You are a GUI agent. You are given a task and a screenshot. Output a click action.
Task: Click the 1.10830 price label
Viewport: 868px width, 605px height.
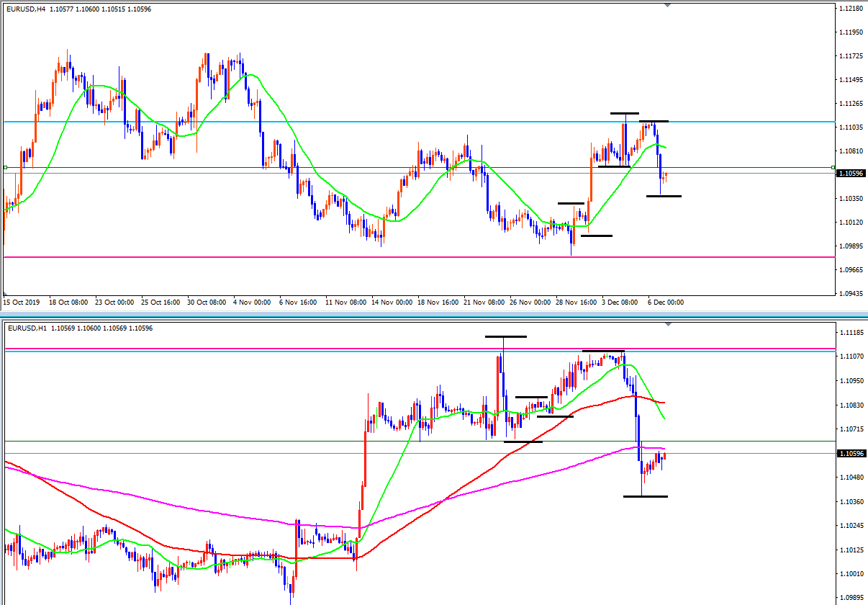(x=851, y=405)
